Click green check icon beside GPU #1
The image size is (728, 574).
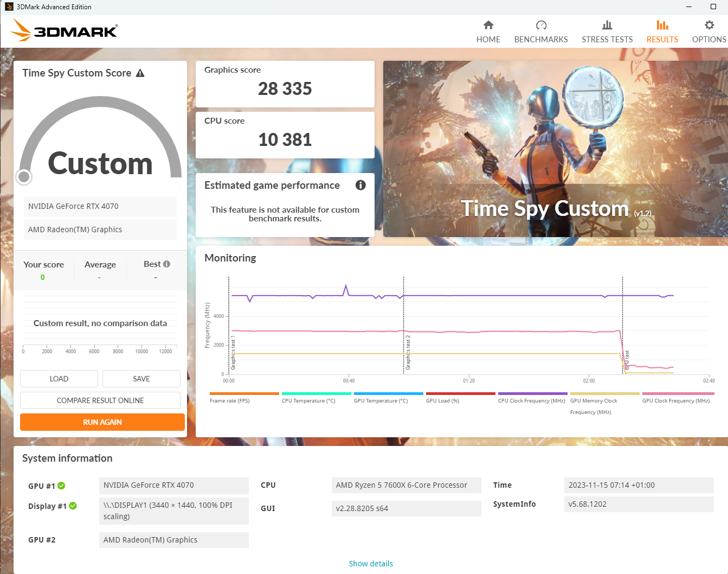point(61,486)
